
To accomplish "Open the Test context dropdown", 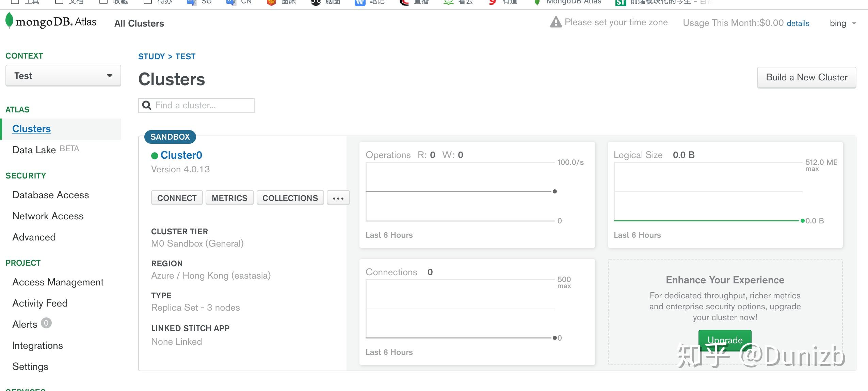I will pos(63,76).
